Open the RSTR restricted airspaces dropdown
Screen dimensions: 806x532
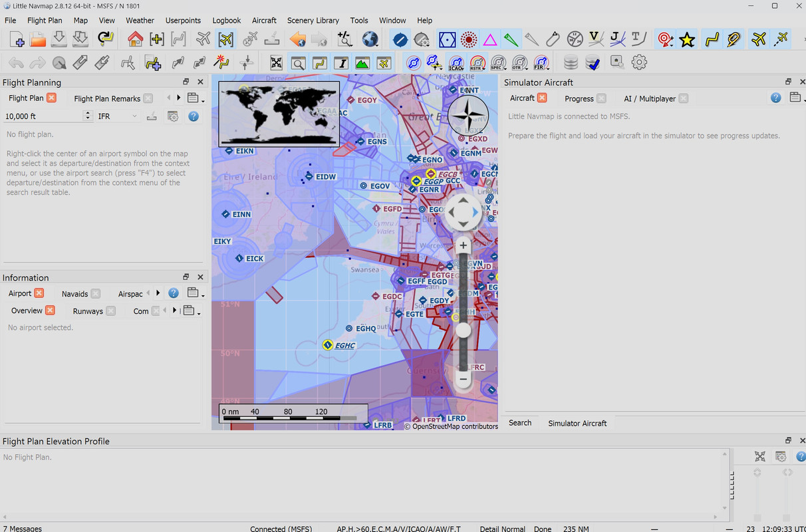[x=478, y=63]
